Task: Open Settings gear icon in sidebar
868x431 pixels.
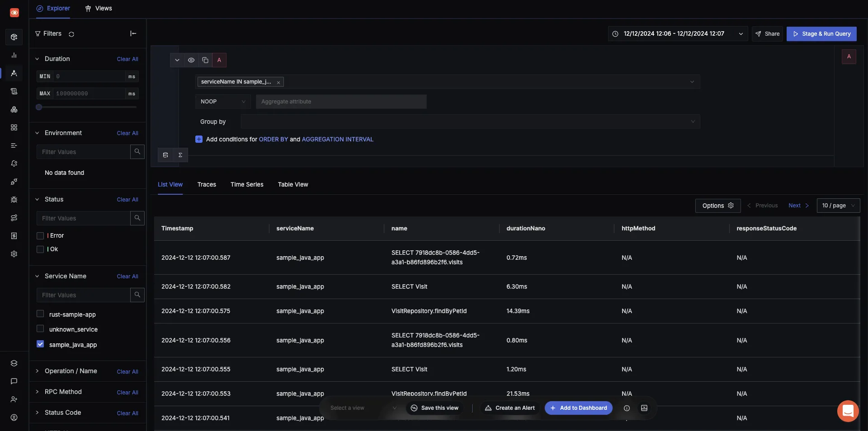Action: pyautogui.click(x=14, y=254)
